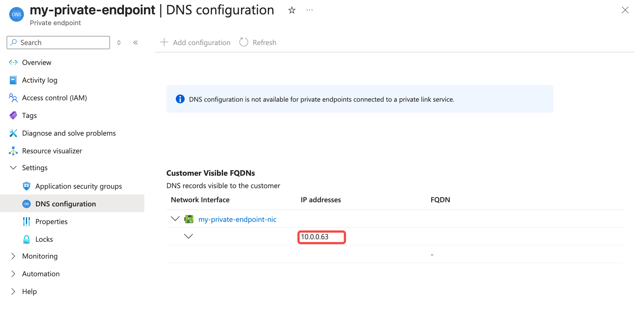Click the Properties bars icon
The height and width of the screenshot is (310, 644).
coord(27,222)
